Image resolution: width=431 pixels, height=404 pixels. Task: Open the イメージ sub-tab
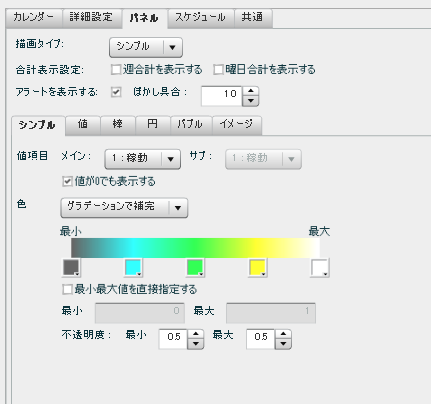[x=237, y=125]
